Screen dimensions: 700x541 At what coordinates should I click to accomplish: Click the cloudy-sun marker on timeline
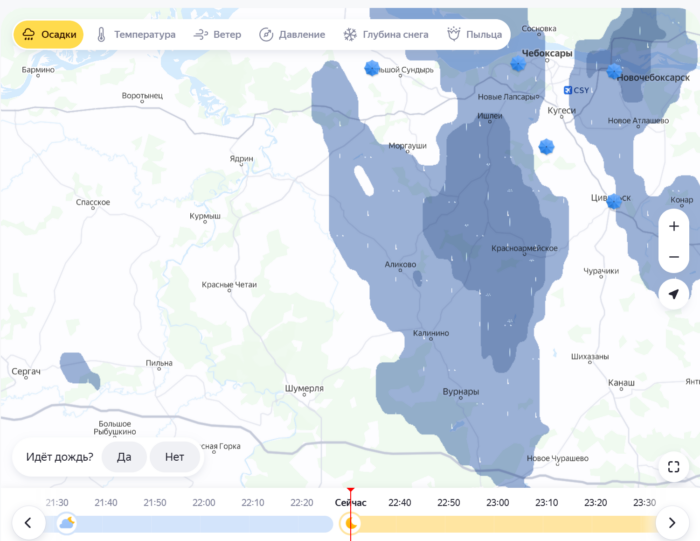(x=67, y=523)
